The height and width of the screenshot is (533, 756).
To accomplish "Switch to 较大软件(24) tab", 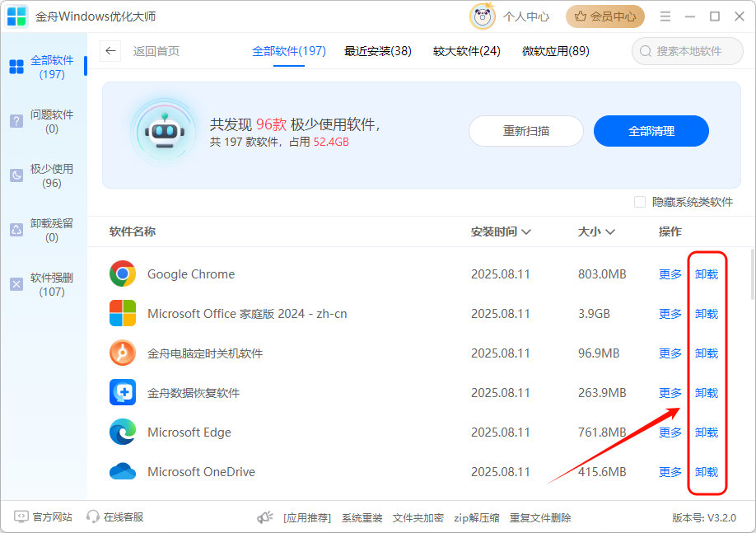I will tap(467, 51).
